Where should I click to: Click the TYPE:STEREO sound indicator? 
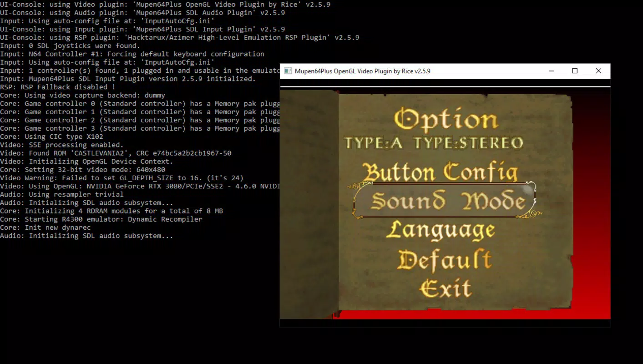pyautogui.click(x=469, y=143)
